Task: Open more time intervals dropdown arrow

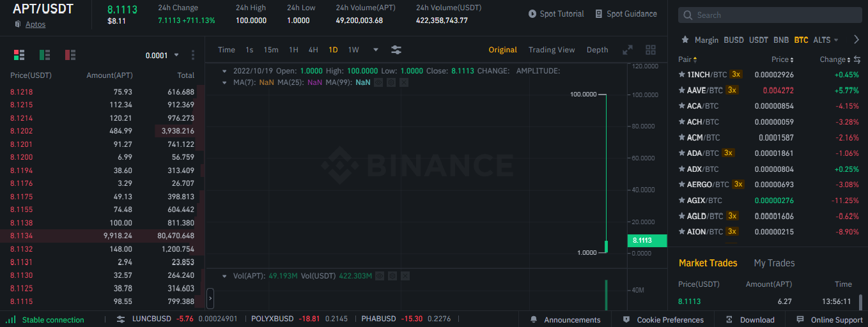Action: pyautogui.click(x=376, y=50)
